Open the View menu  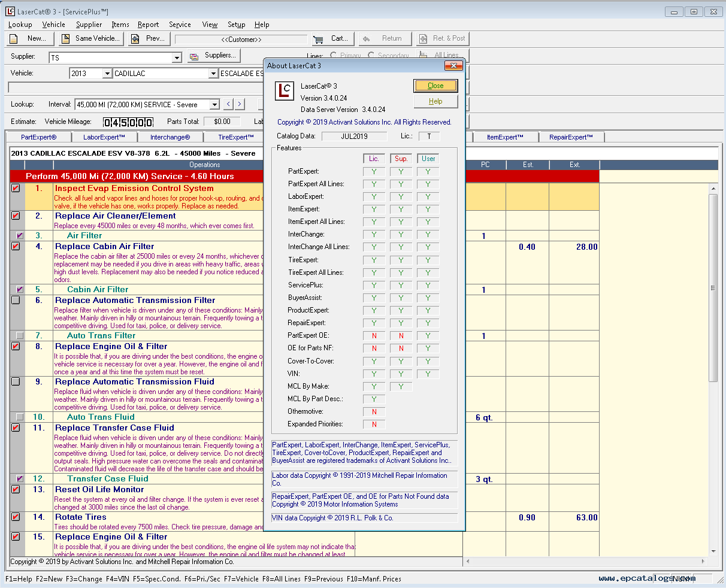click(210, 25)
